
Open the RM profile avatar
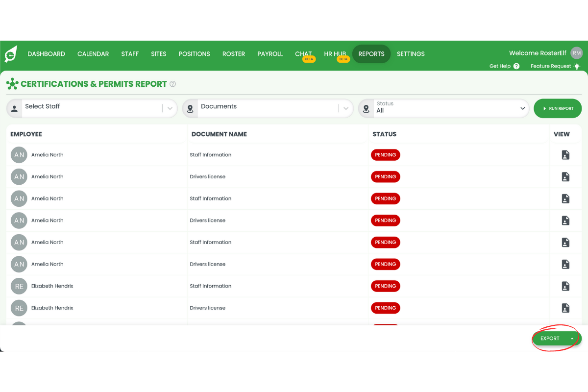click(x=577, y=53)
